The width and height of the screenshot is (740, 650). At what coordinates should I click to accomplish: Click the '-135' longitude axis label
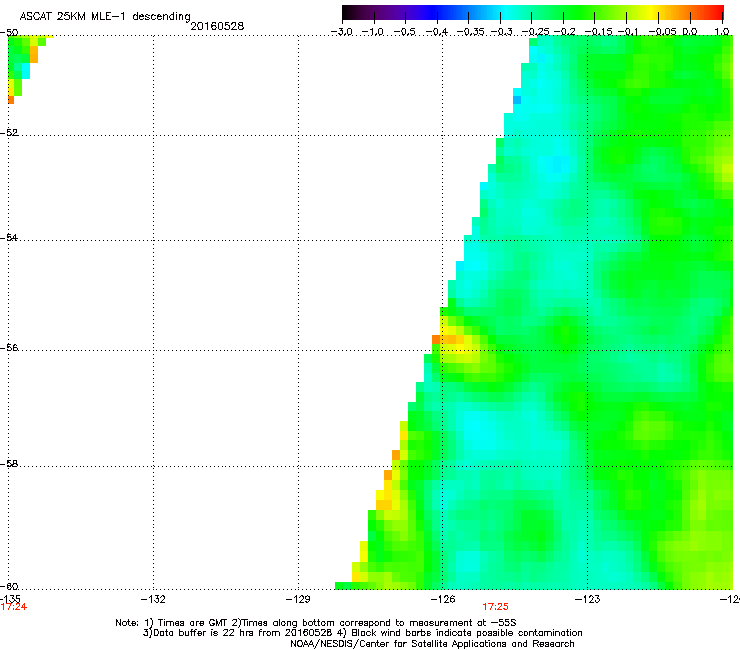pos(10,599)
